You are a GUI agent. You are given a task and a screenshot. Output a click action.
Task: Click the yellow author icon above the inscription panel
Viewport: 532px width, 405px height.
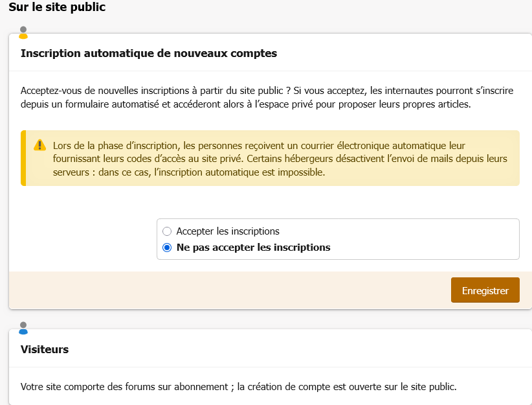(23, 33)
